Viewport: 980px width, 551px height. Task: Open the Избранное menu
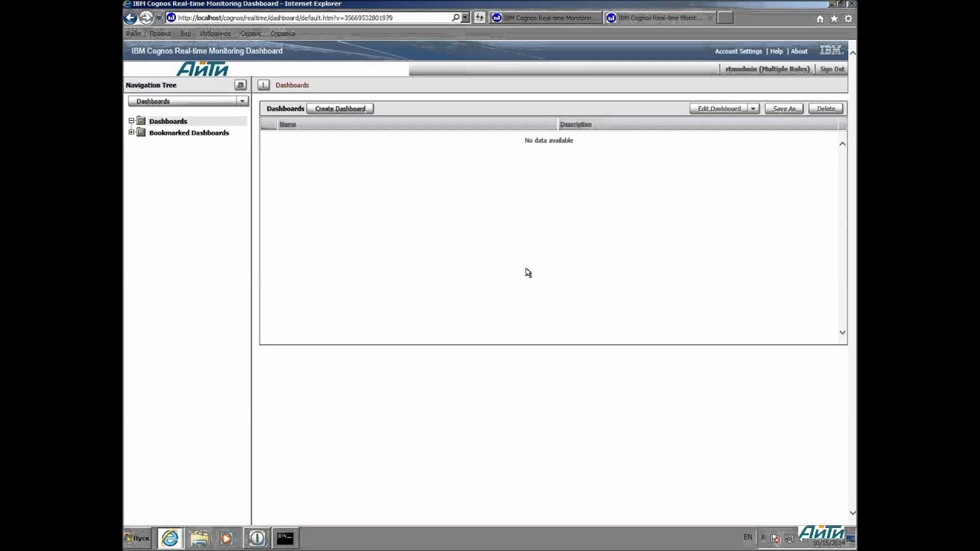pyautogui.click(x=216, y=34)
